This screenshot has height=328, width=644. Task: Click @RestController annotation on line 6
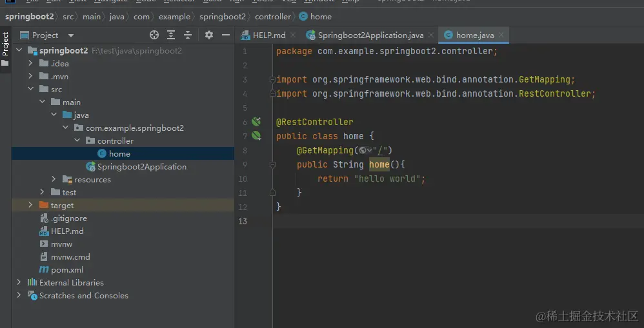click(x=315, y=122)
